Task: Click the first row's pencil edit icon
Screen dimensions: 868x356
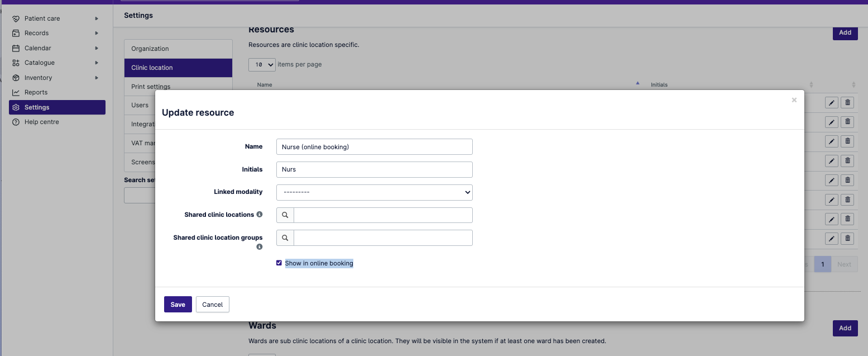Action: pos(832,102)
